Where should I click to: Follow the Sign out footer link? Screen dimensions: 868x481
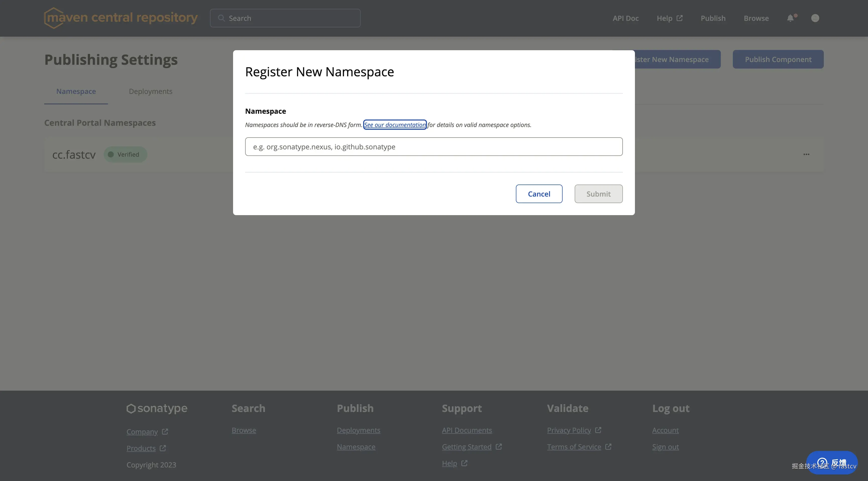(665, 447)
